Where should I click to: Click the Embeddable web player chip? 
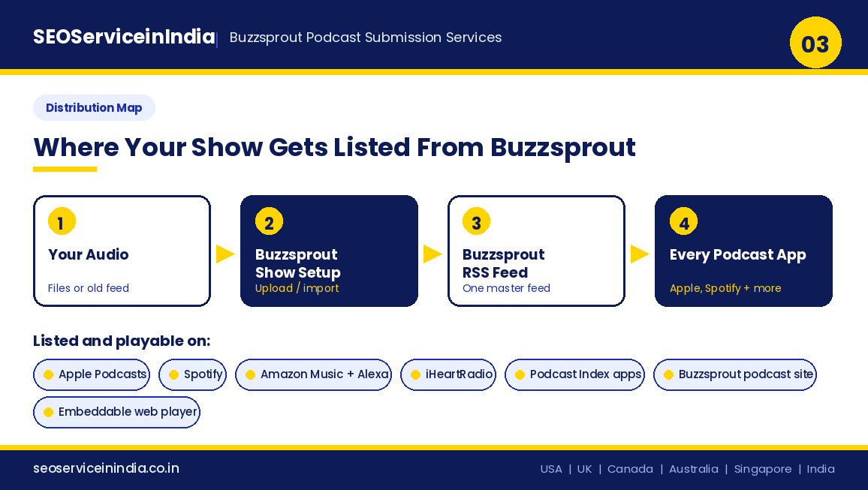(117, 412)
